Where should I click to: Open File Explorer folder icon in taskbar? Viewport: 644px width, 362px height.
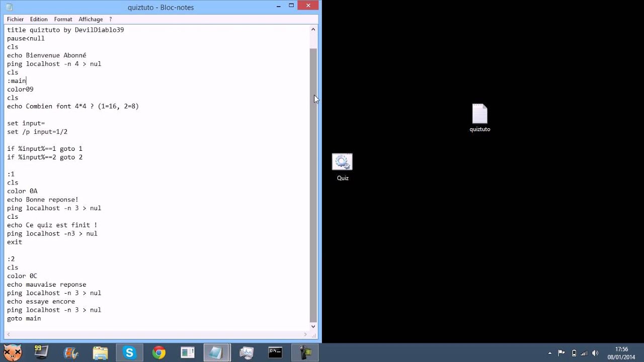coord(100,353)
